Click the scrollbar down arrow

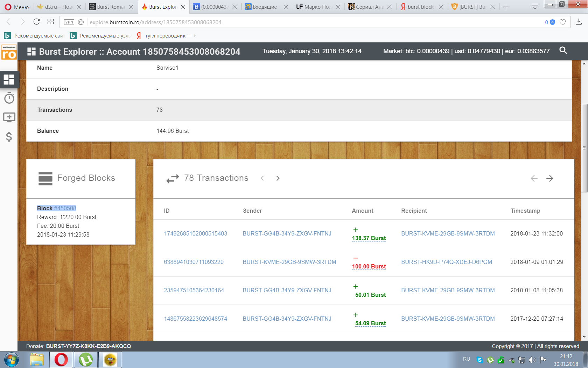point(584,337)
